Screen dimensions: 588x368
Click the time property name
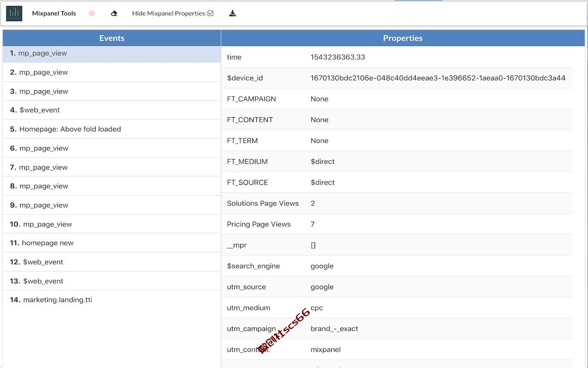(234, 57)
